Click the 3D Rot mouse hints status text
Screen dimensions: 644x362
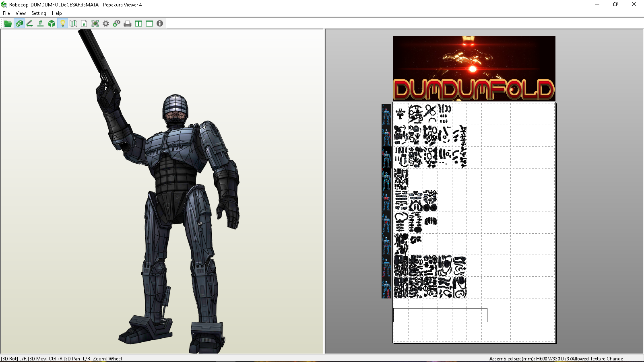(x=61, y=359)
